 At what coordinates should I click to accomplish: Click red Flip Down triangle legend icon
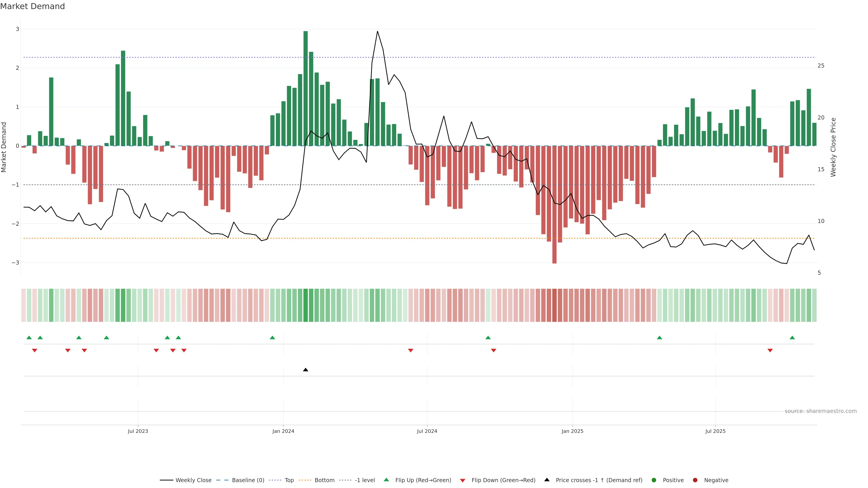point(462,480)
